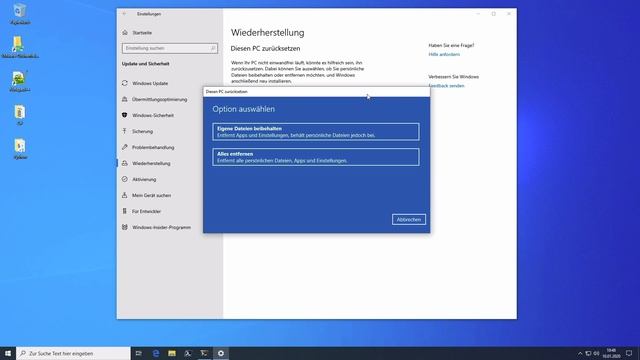
Task: Click 'Option auswählen' dialog heading
Action: (x=243, y=109)
